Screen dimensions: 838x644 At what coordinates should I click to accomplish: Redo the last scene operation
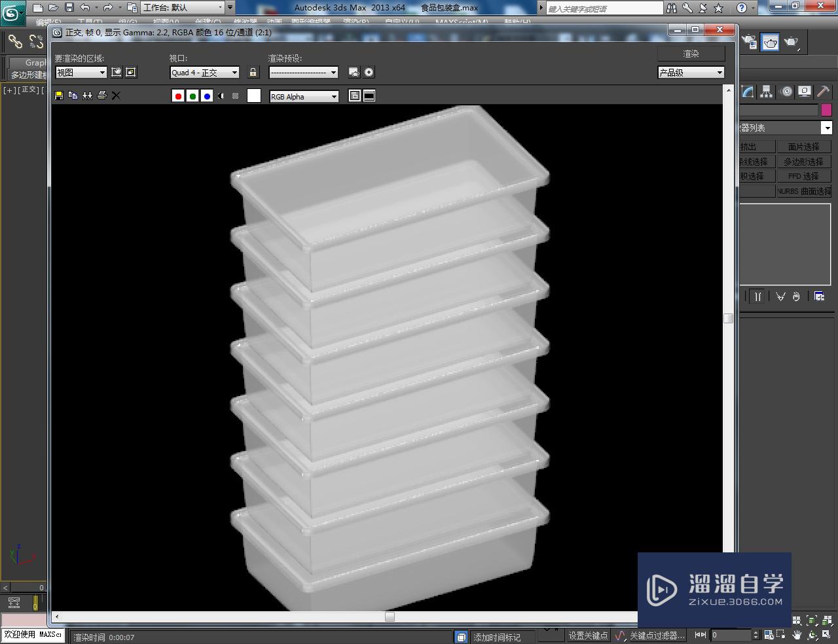108,8
